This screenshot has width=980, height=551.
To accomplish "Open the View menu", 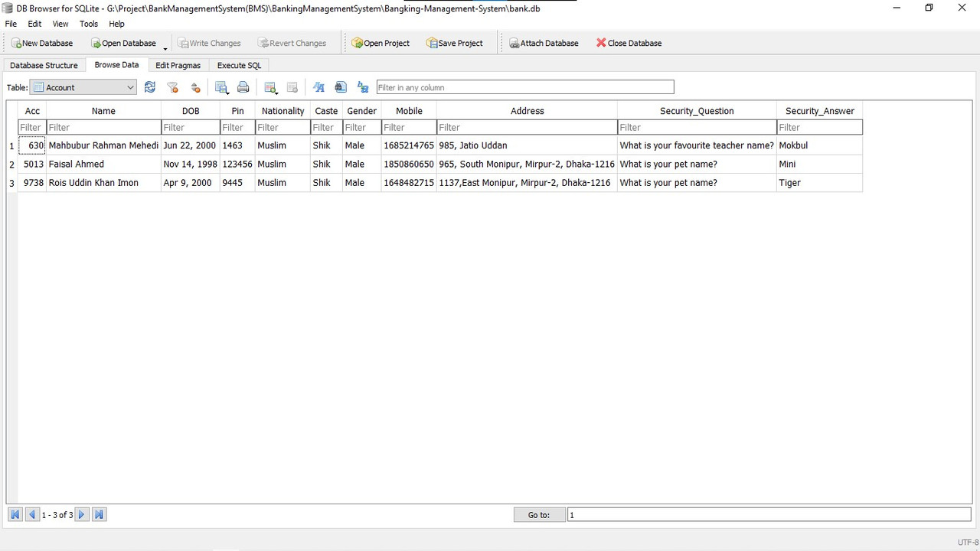I will click(x=60, y=24).
